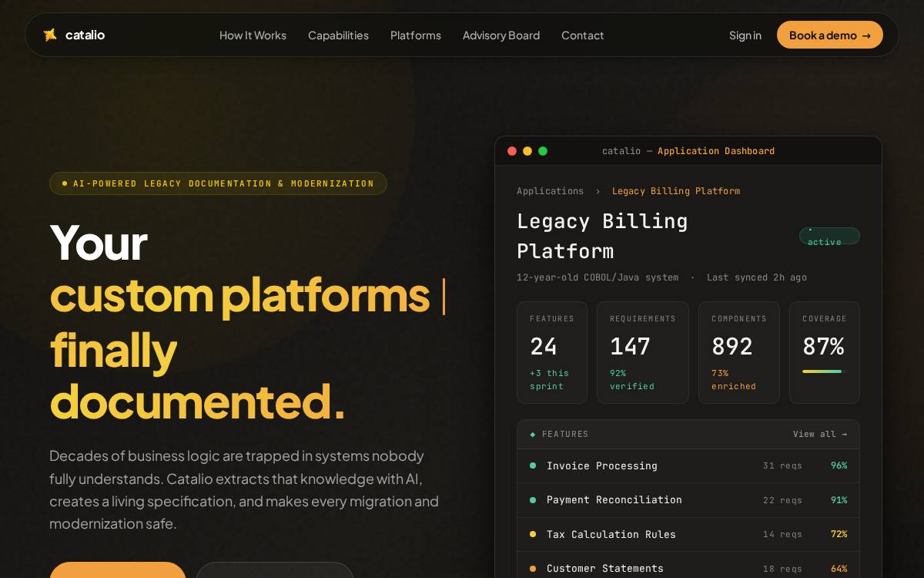
Task: Click the Last synced 2h ago text
Action: point(757,277)
